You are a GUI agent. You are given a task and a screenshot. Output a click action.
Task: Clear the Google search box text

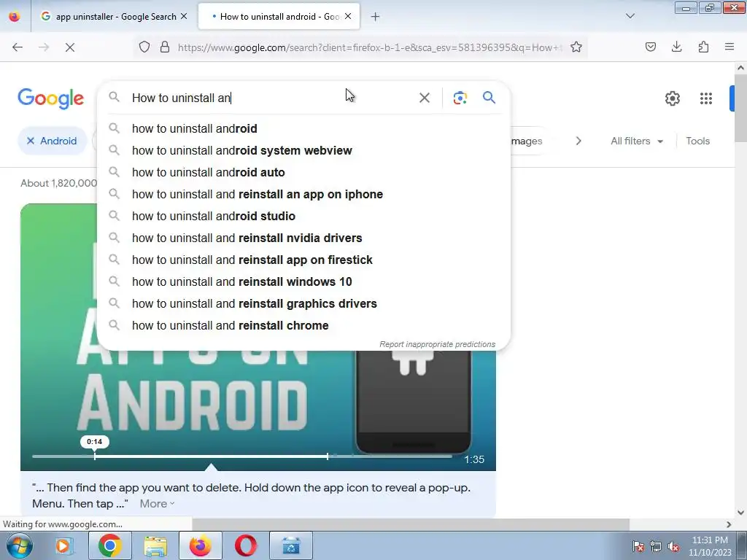pos(425,98)
